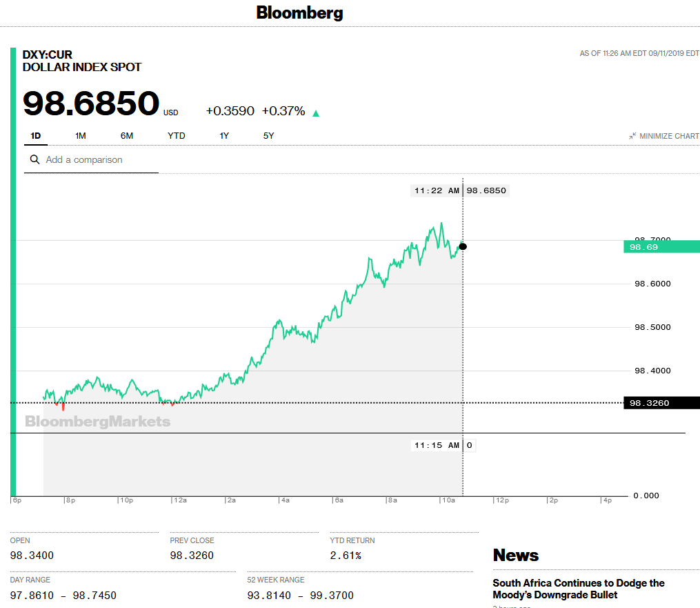Click the 98.4000 y-axis label

point(652,371)
